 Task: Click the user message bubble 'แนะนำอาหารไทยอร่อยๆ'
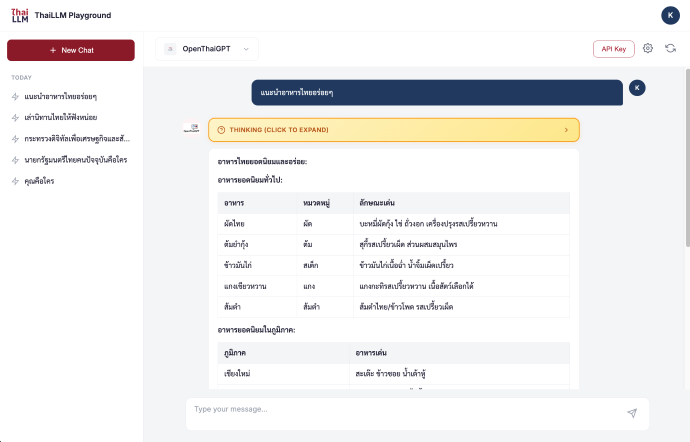437,92
